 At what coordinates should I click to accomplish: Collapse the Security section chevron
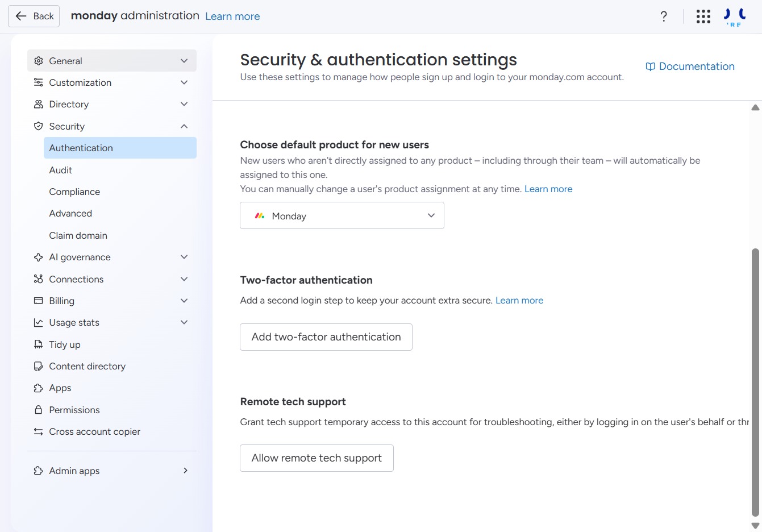(184, 126)
